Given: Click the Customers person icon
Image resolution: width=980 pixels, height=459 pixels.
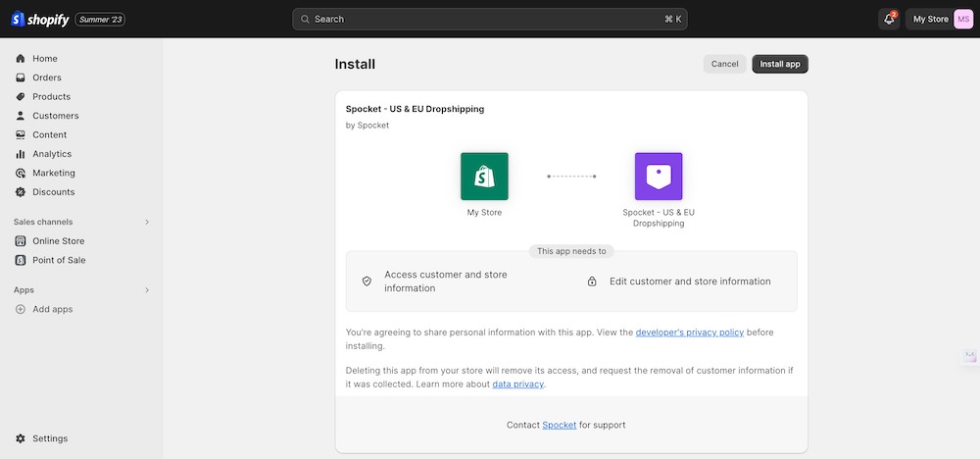Looking at the screenshot, I should pos(21,116).
